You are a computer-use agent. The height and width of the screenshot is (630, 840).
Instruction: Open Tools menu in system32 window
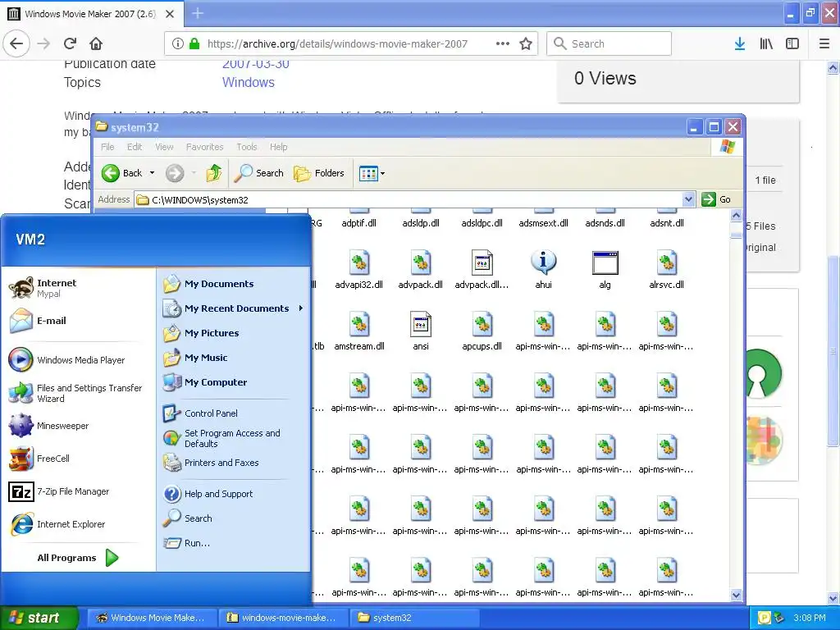coord(246,147)
